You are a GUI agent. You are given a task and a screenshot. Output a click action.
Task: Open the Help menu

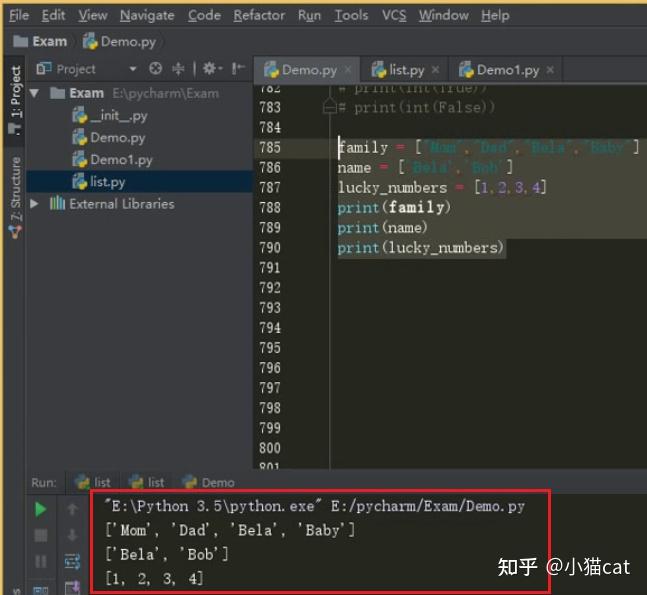(x=495, y=15)
